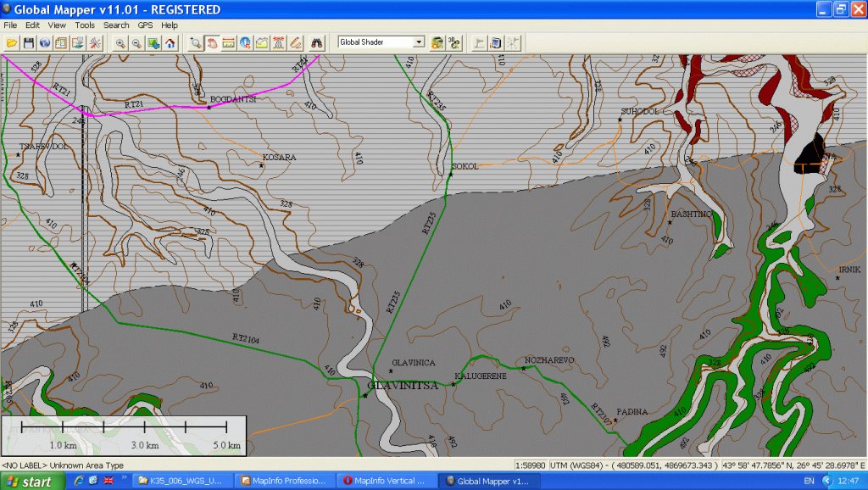
Task: Click the Home full view icon
Action: coord(170,42)
